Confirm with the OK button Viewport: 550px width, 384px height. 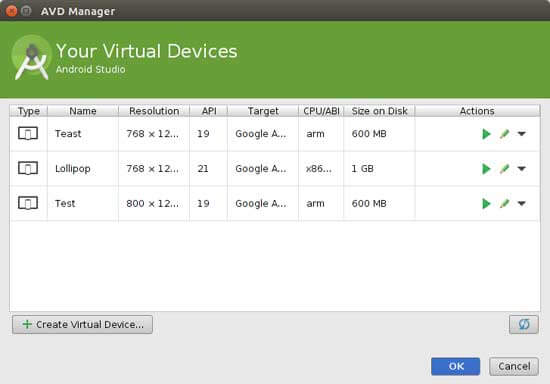point(455,366)
